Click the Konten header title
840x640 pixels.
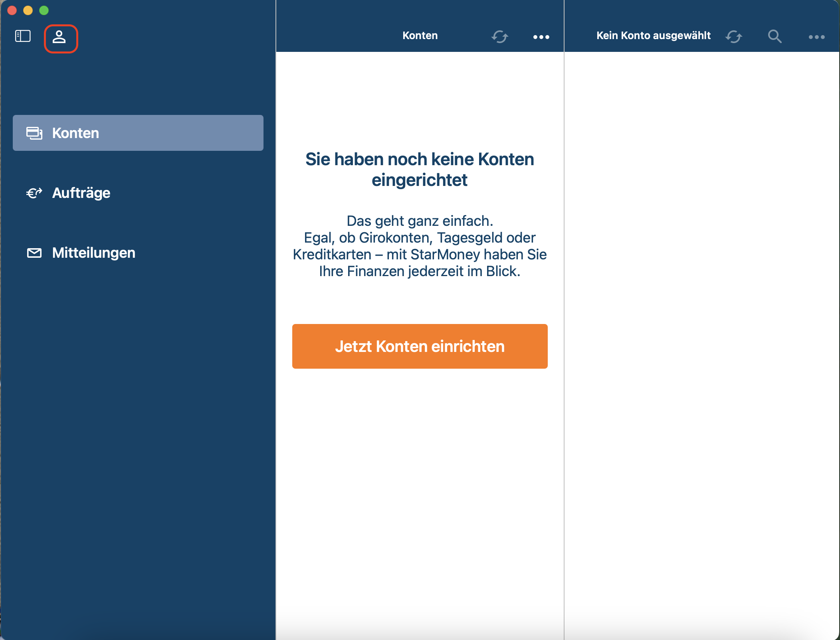pyautogui.click(x=420, y=36)
